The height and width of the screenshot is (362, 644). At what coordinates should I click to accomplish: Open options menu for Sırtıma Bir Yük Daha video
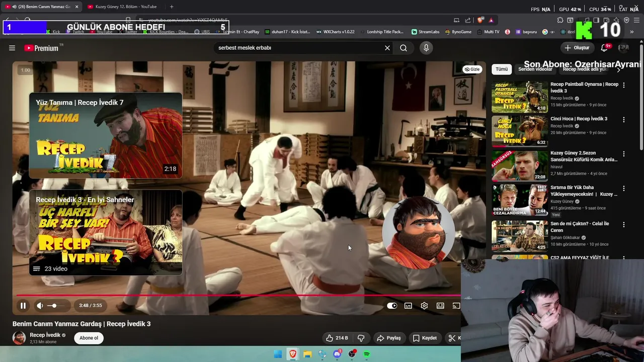(624, 189)
